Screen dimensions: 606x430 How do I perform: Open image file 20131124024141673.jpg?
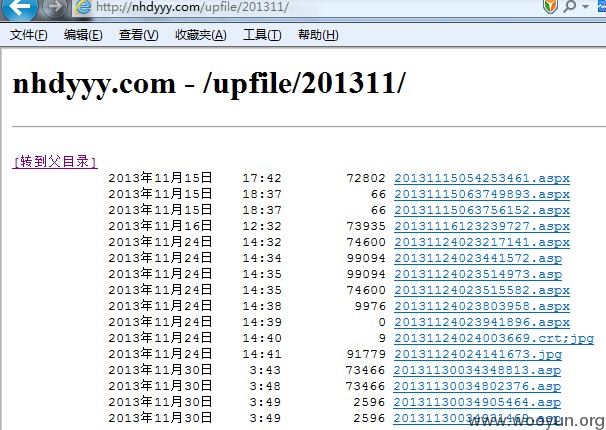coord(478,354)
